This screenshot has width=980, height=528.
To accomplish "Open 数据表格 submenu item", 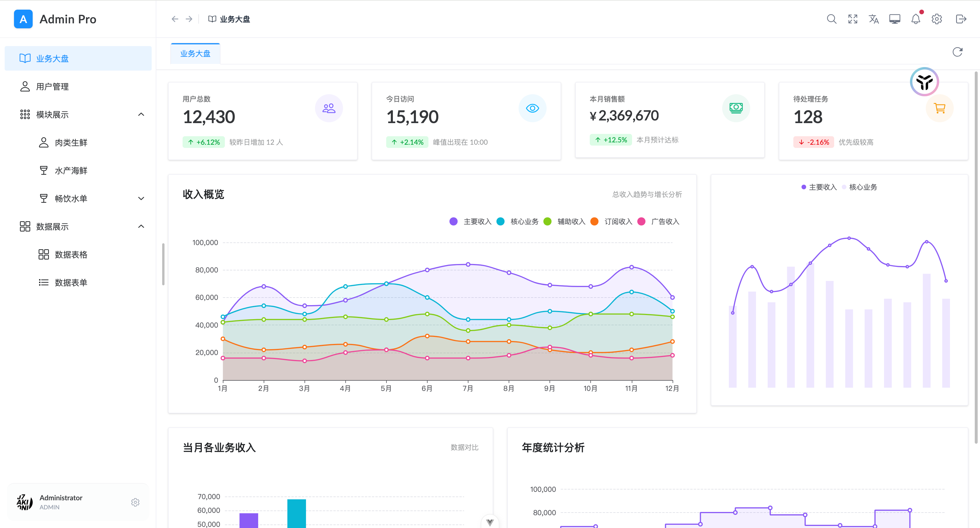I will (x=78, y=254).
